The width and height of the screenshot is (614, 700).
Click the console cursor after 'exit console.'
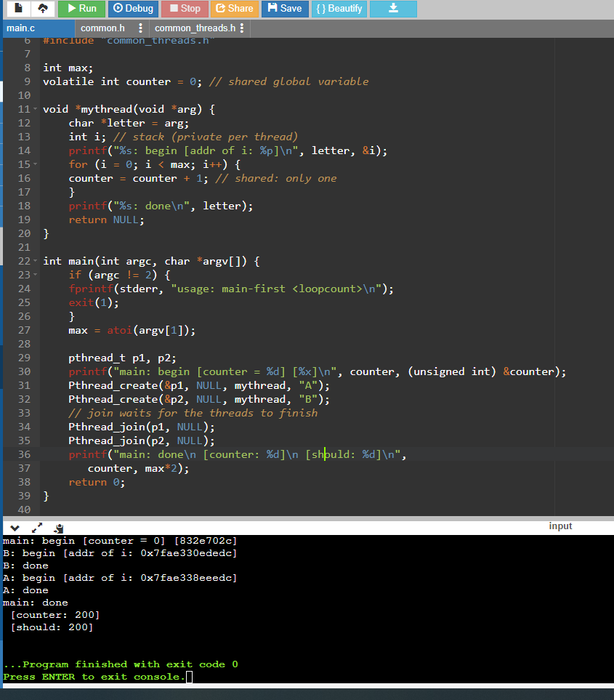tap(189, 677)
